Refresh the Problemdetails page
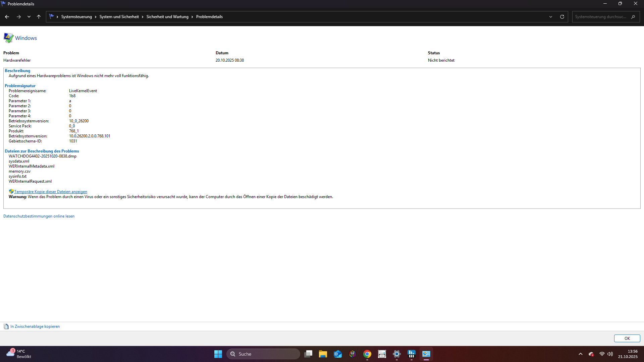This screenshot has height=362, width=644. 562,17
